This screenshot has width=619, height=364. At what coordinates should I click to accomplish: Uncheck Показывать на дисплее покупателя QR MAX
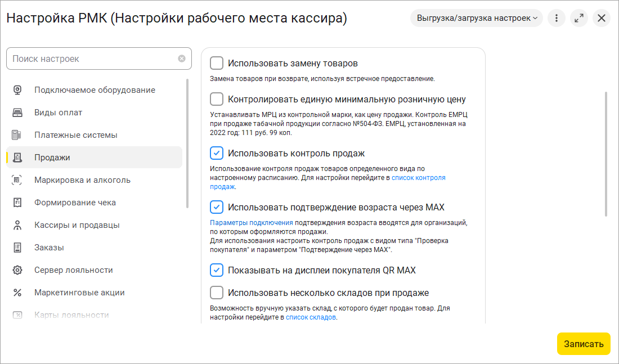pos(217,270)
